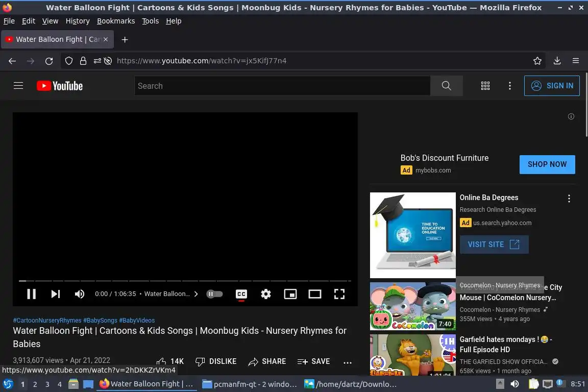Open a new browser tab

125,39
